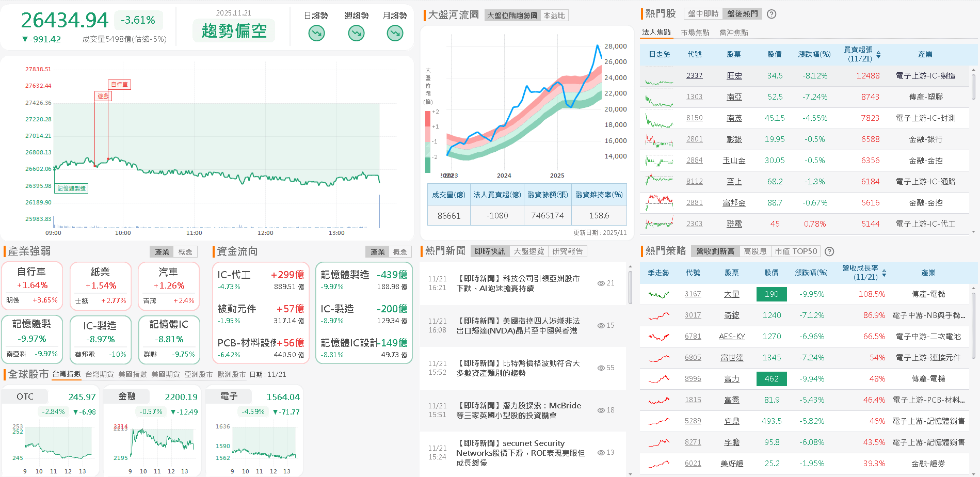Toggle 概念 view in 產業強弱 panel
Image resolution: width=980 pixels, height=477 pixels.
pyautogui.click(x=186, y=251)
